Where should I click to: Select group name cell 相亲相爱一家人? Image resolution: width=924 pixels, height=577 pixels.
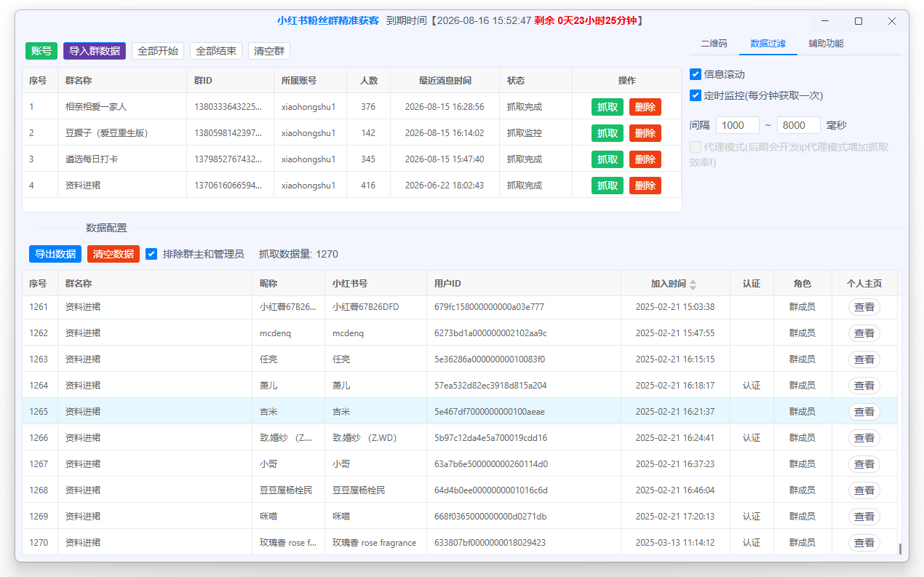pos(122,107)
